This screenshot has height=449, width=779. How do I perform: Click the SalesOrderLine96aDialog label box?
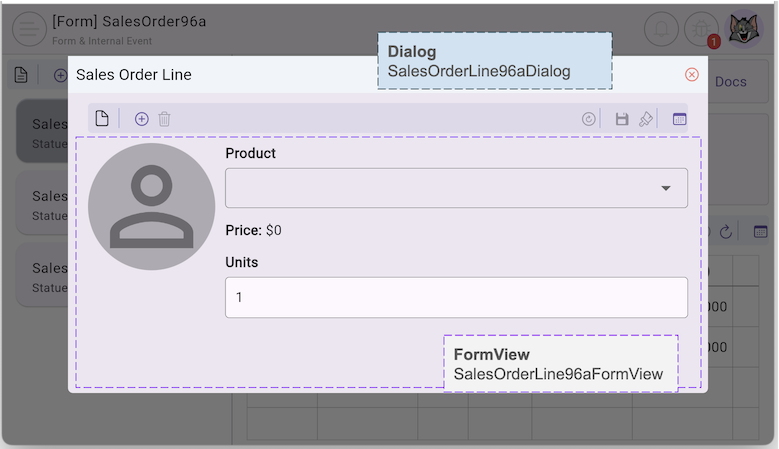coord(494,61)
